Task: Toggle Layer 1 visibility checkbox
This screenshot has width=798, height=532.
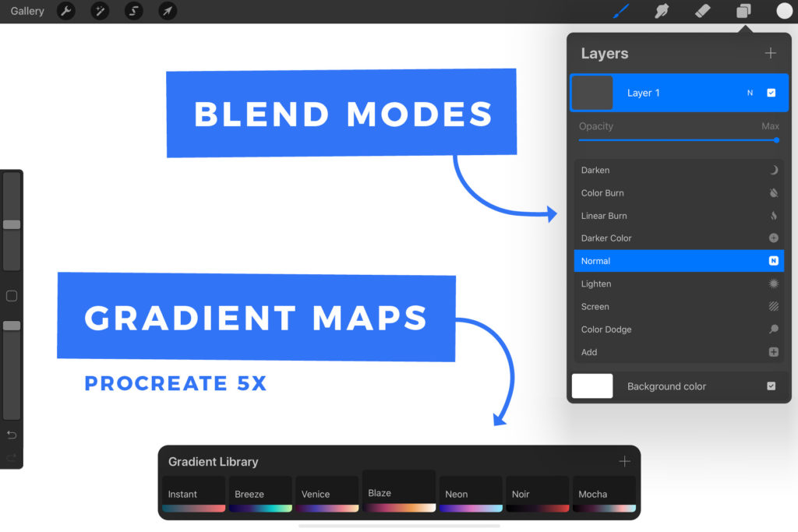Action: click(x=772, y=92)
